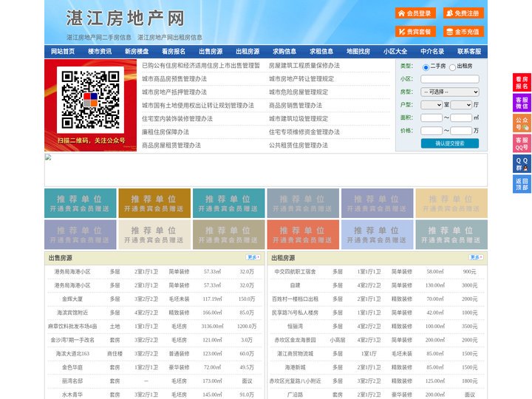
Task: Open the 住宅专项维修资金管理办法 link
Action: (304, 132)
